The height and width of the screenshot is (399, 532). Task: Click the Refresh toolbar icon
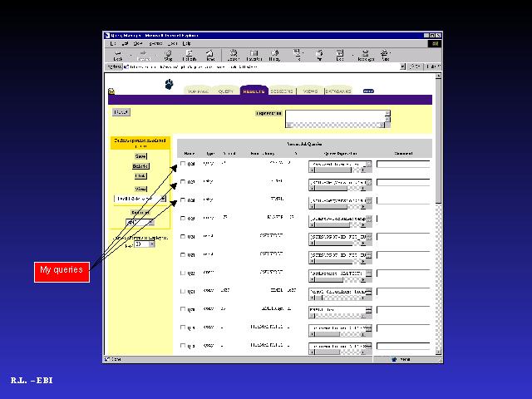coord(189,54)
